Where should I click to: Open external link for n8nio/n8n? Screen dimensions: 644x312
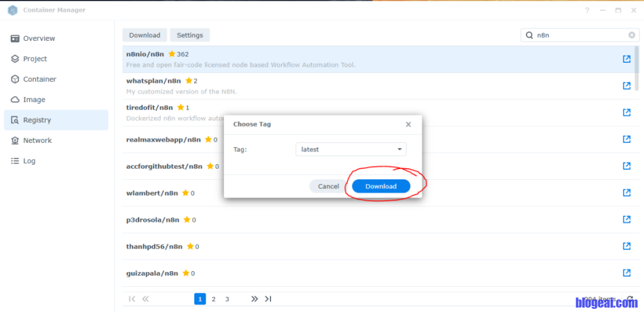(x=626, y=59)
